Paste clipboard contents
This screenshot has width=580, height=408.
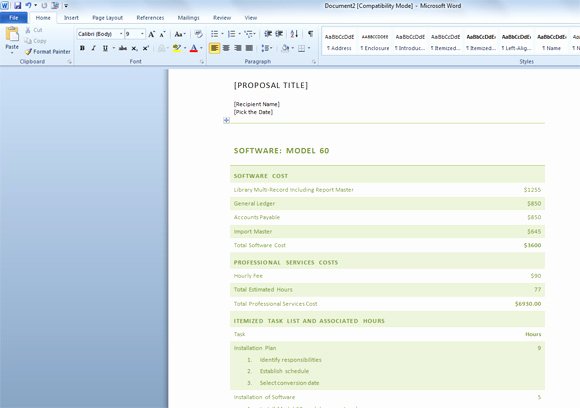click(x=12, y=34)
